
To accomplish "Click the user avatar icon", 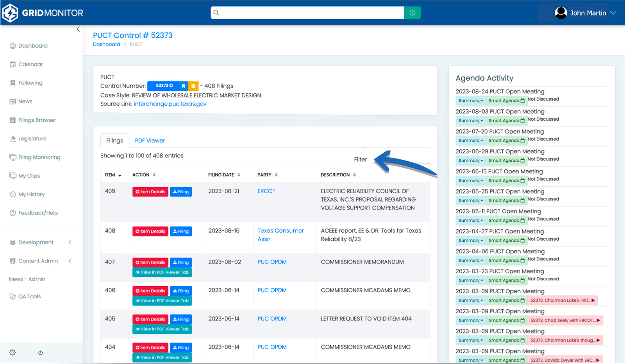I will click(x=561, y=13).
